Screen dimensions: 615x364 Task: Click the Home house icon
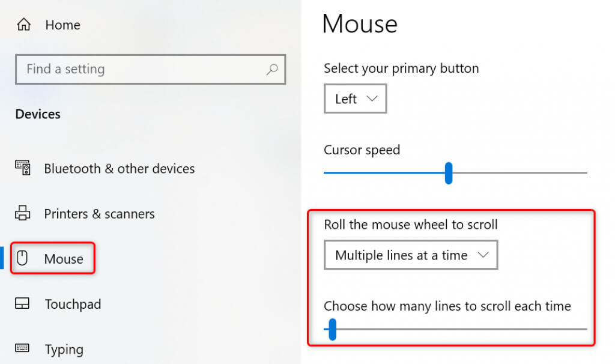(23, 25)
